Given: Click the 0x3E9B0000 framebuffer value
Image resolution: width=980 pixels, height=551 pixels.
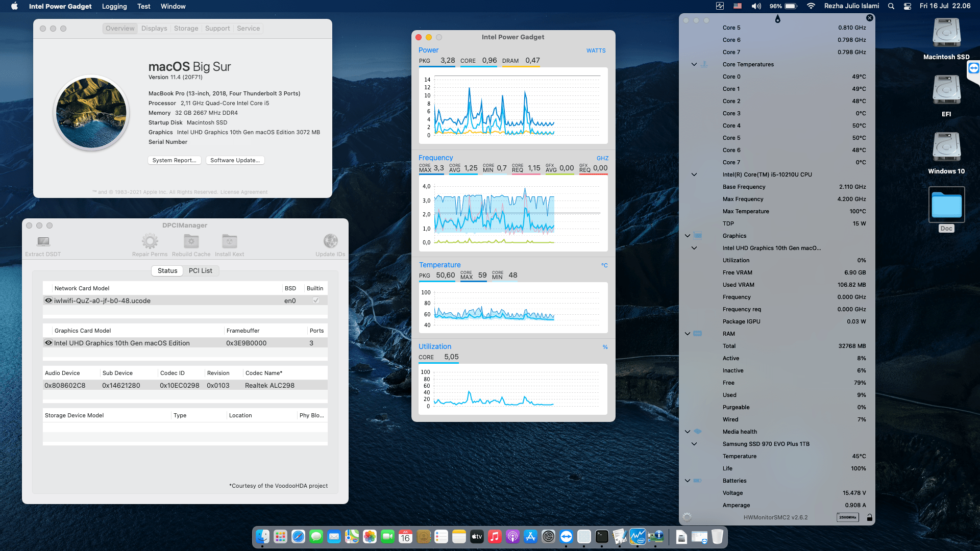Looking at the screenshot, I should [246, 343].
